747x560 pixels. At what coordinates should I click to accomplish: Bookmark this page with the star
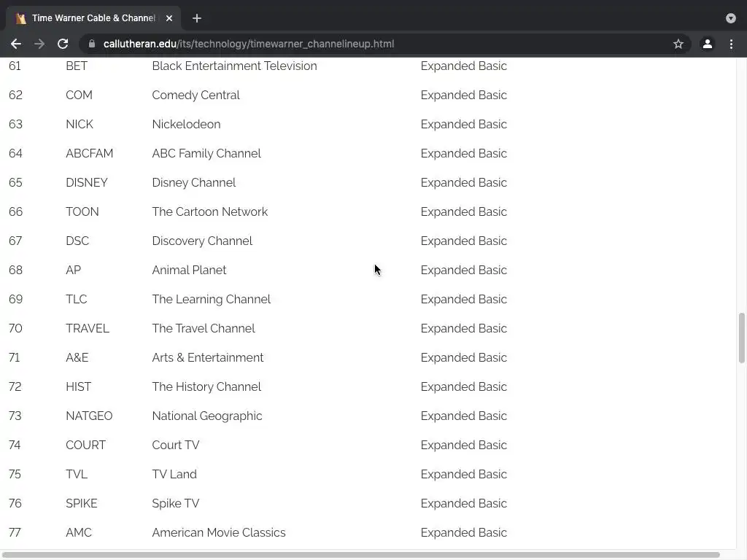tap(678, 44)
